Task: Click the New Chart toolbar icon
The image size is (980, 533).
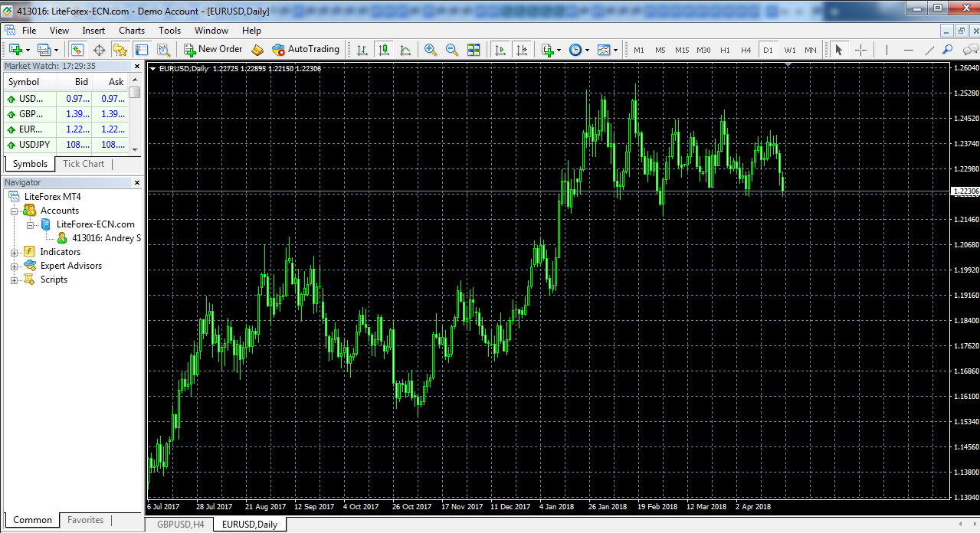Action: (x=15, y=49)
